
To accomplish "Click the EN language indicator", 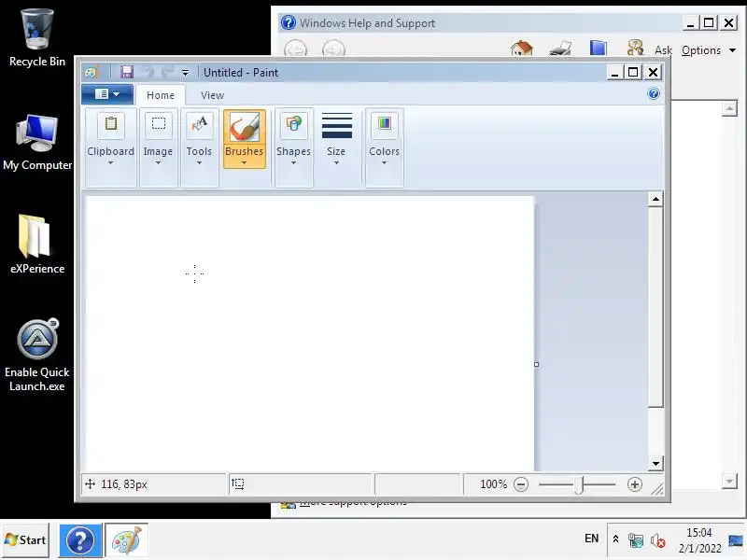I will (x=591, y=539).
